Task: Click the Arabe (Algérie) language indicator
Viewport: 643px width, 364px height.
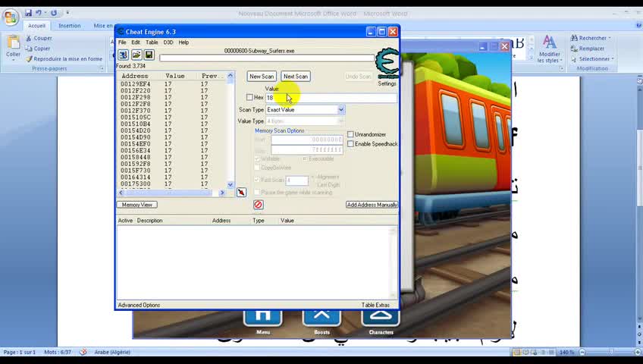Action: click(112, 352)
